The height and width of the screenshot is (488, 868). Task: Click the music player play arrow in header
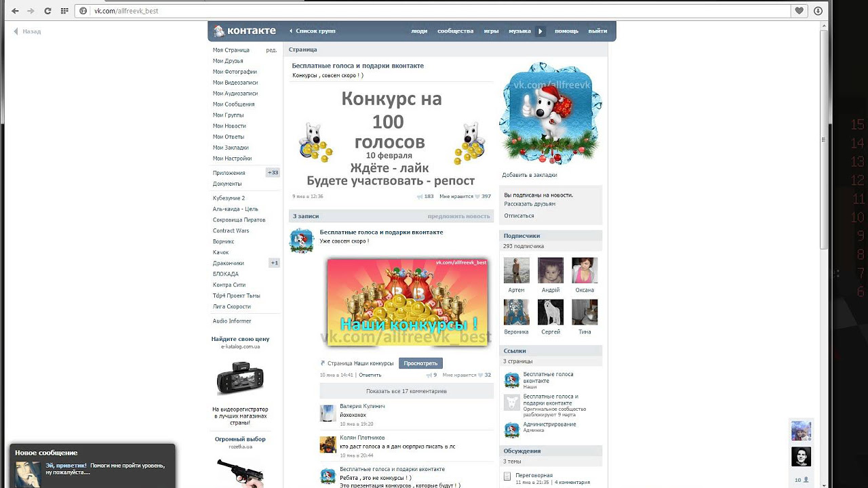click(540, 31)
